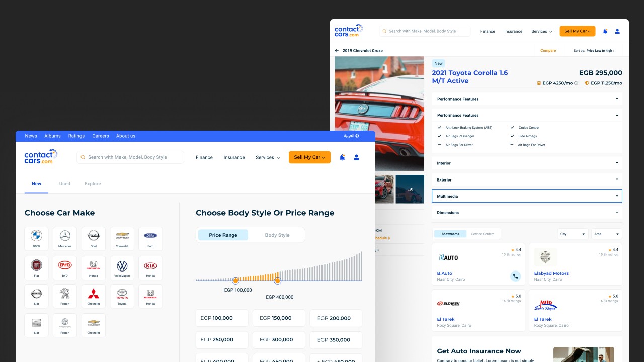This screenshot has height=362, width=644.
Task: Open notifications bell in Corolla details window
Action: (x=605, y=31)
